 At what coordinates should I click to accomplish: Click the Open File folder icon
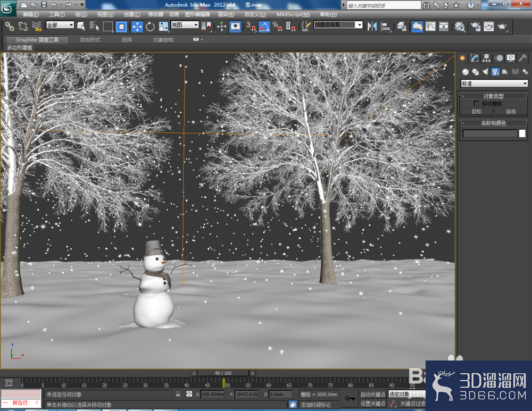point(34,5)
